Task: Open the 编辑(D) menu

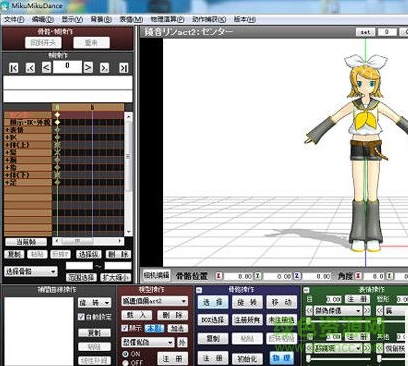Action: (x=43, y=20)
